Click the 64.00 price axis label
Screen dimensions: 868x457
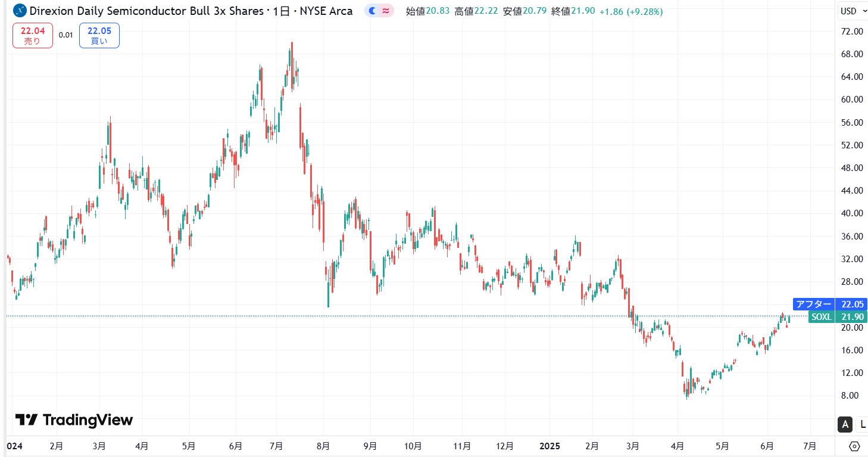851,77
